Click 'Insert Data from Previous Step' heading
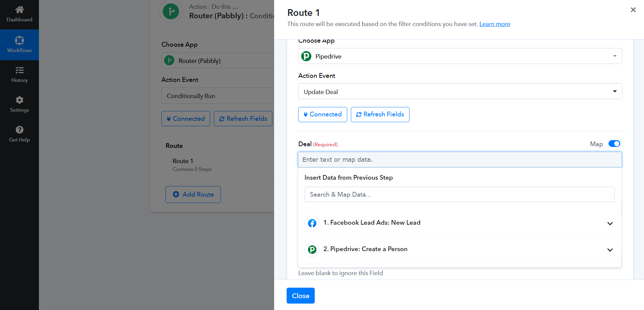 pos(349,178)
